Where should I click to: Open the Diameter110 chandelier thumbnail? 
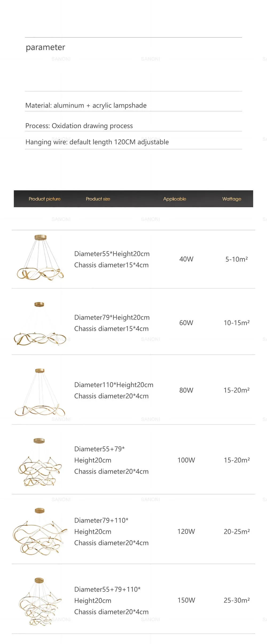pos(40,392)
